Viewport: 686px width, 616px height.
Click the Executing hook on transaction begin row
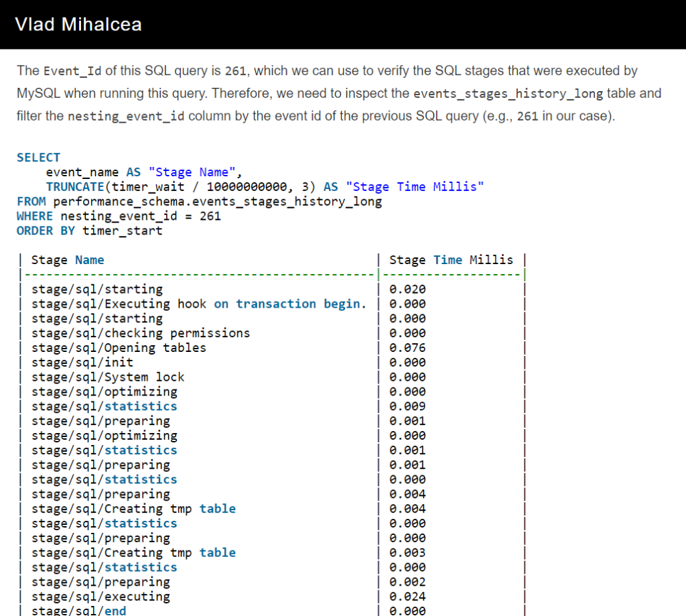point(199,304)
